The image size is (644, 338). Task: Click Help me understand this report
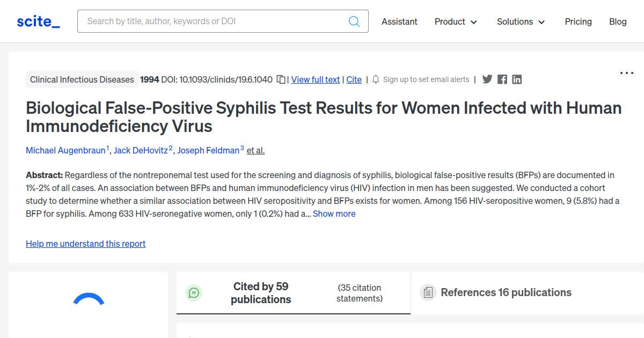point(85,244)
